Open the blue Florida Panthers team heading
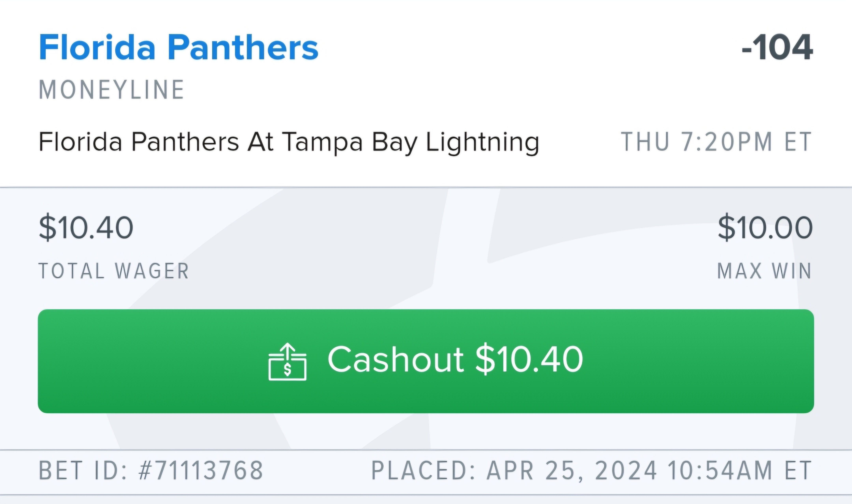This screenshot has height=504, width=852. [x=179, y=48]
